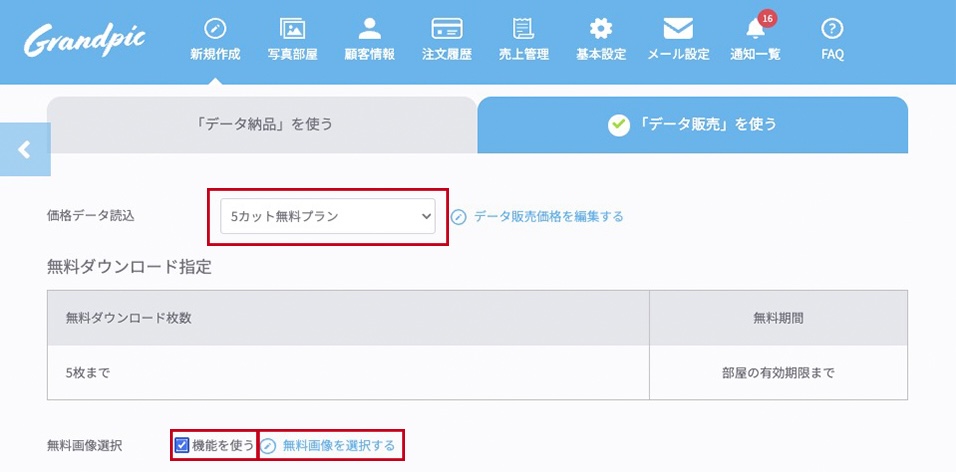Click the 5枚まで table cell
Image resolution: width=956 pixels, height=472 pixels.
[x=348, y=373]
